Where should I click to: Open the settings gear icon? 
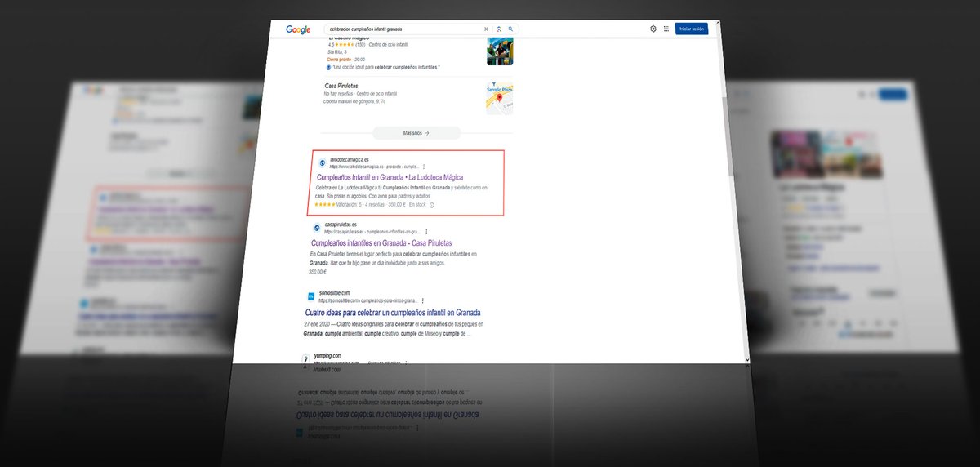[x=653, y=29]
